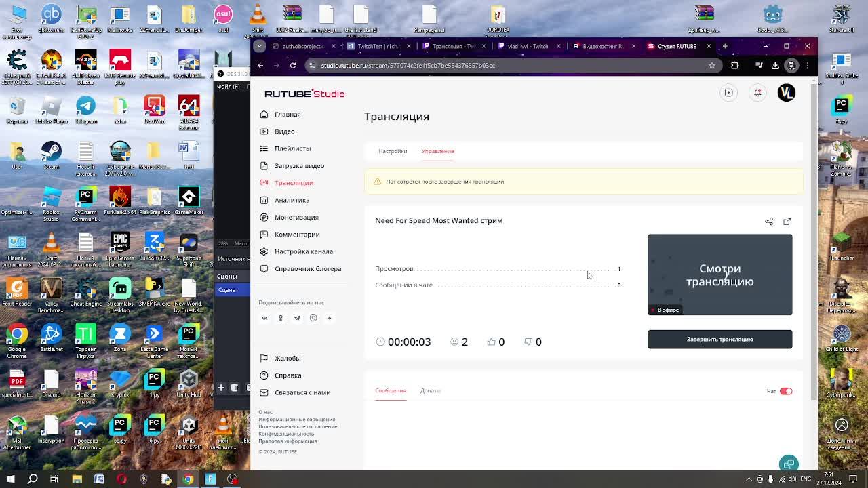Viewport: 868px width, 488px height.
Task: Click the Завершить трансляцию button
Action: tap(719, 339)
